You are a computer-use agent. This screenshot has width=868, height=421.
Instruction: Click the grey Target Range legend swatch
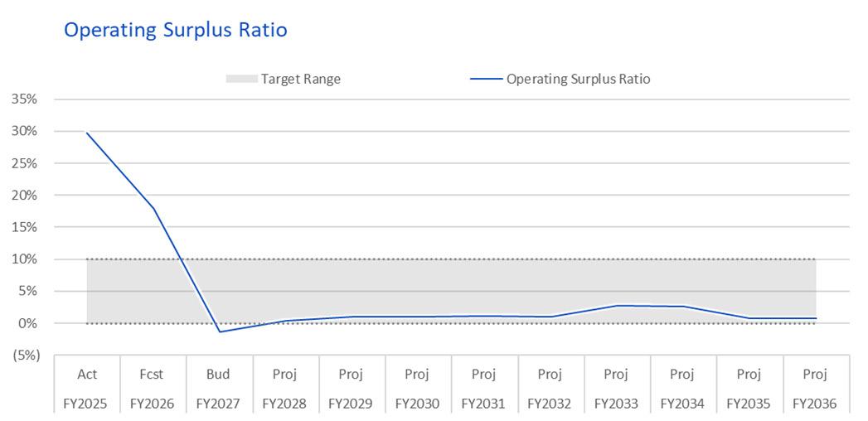(242, 79)
